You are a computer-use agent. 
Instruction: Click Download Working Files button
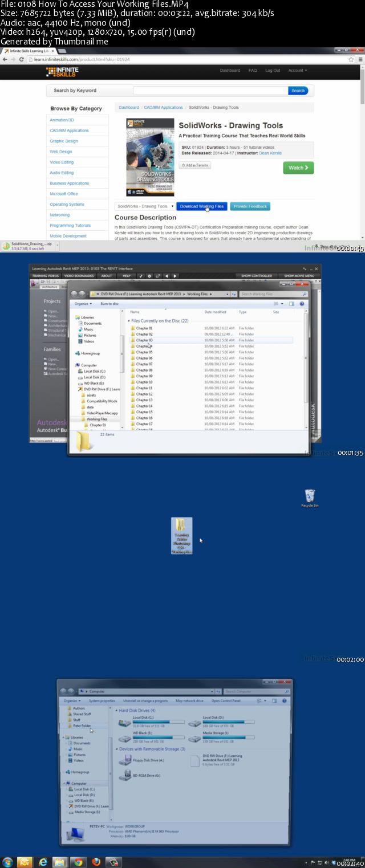[x=202, y=206]
